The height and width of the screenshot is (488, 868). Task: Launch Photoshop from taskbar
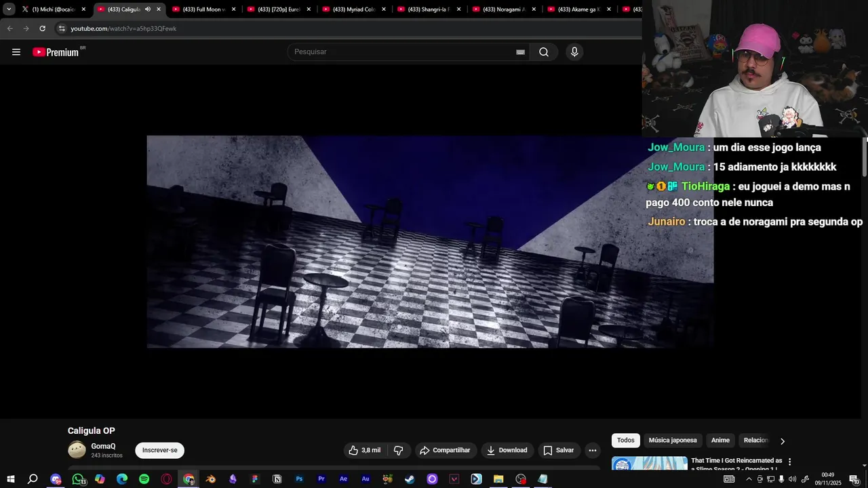tap(299, 479)
